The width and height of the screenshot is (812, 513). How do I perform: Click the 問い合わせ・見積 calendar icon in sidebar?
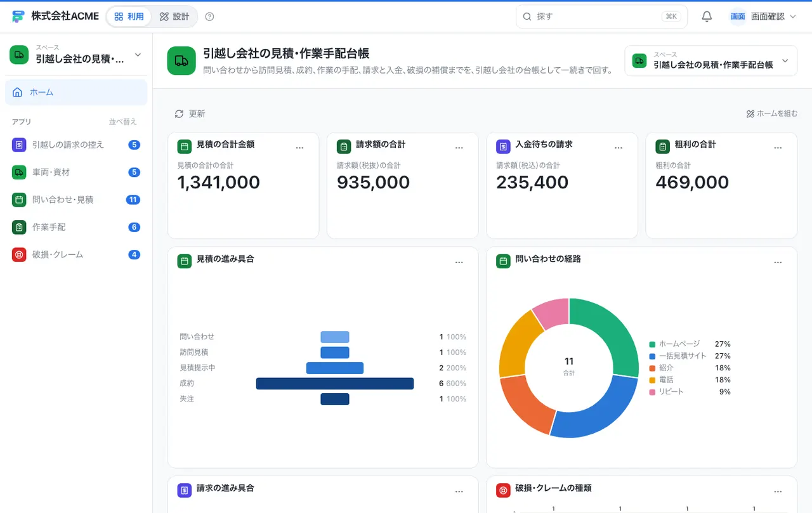click(x=19, y=200)
